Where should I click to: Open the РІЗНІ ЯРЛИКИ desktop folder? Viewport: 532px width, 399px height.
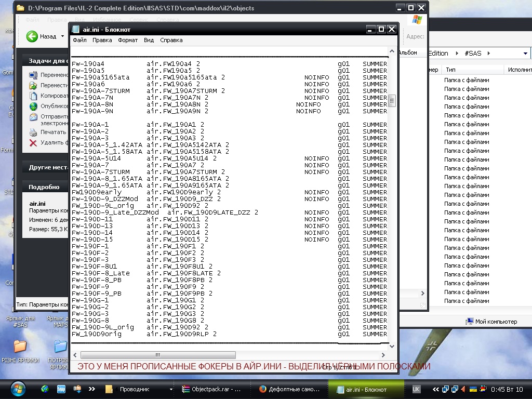tap(20, 352)
